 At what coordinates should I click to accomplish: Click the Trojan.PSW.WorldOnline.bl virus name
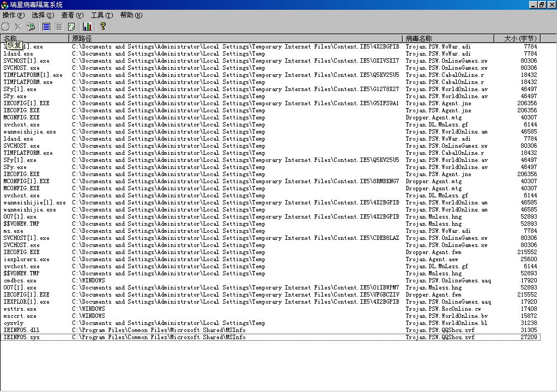coord(446,323)
